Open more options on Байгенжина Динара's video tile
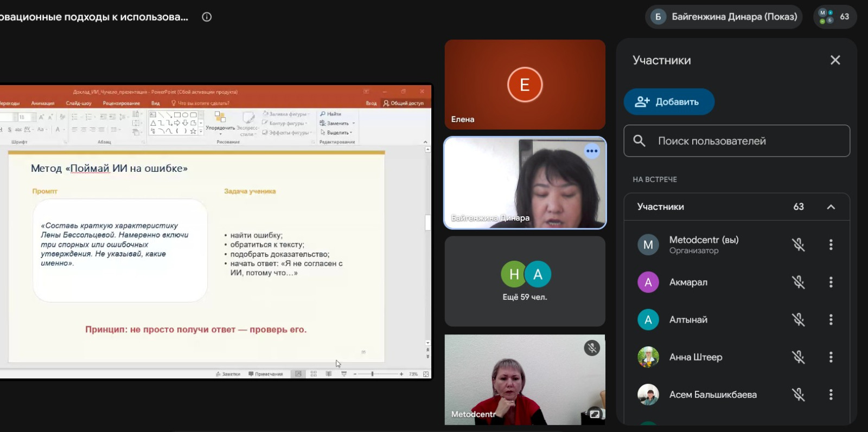 tap(592, 151)
